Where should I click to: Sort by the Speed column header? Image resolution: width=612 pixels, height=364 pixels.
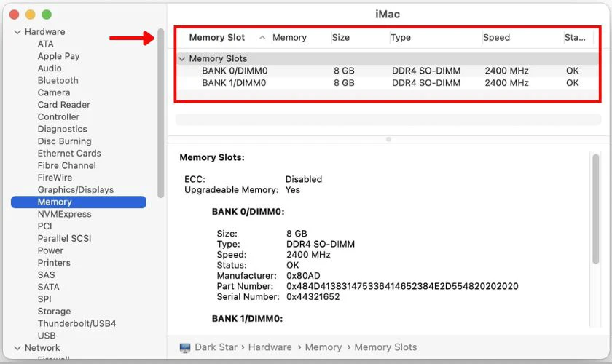point(497,38)
